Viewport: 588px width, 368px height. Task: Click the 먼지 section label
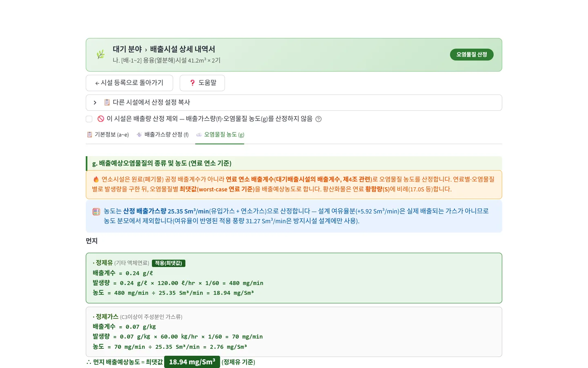tap(92, 241)
